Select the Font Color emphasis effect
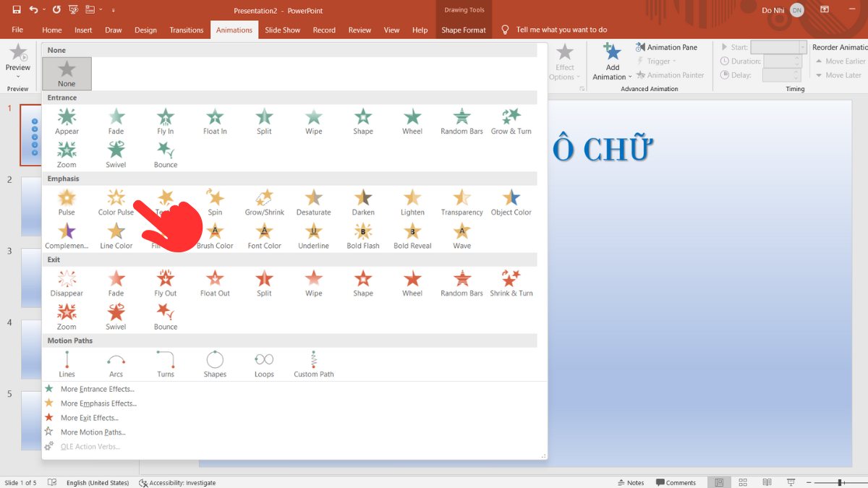This screenshot has width=868, height=488. 264,236
